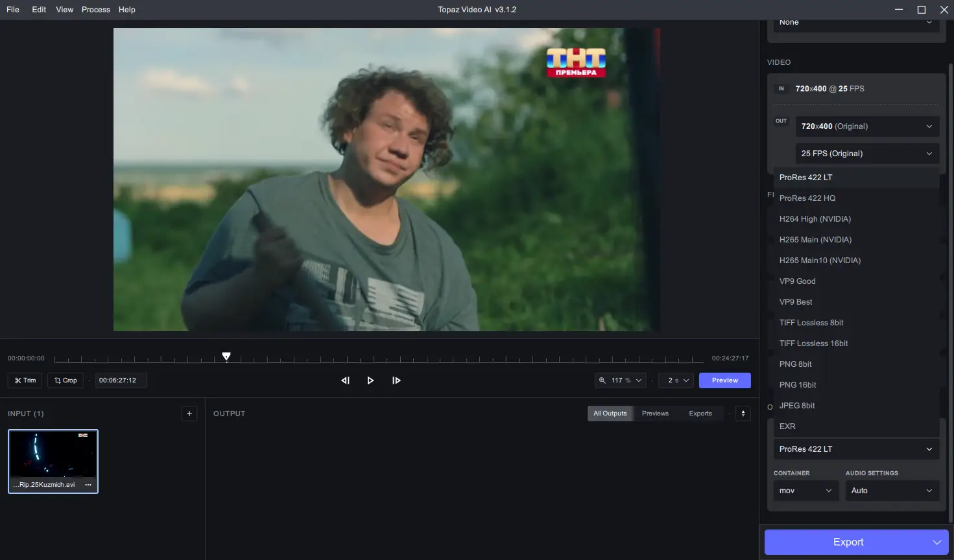The height and width of the screenshot is (560, 954).
Task: Expand the Export options arrow
Action: [936, 542]
